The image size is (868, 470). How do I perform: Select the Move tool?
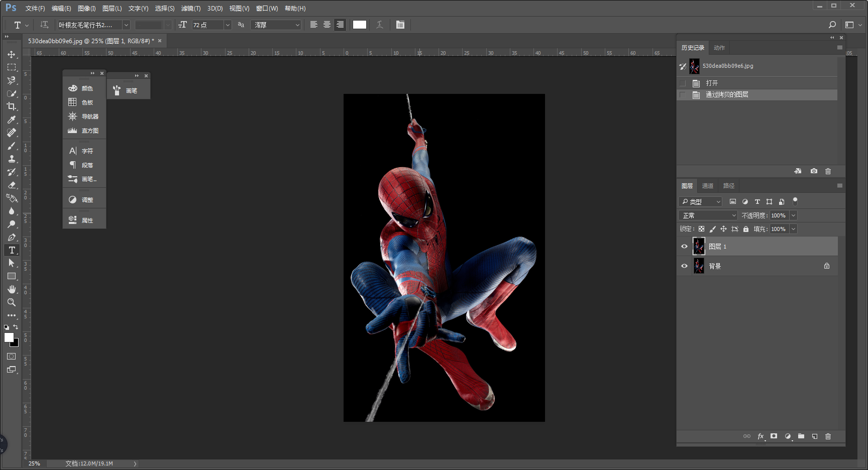click(11, 54)
